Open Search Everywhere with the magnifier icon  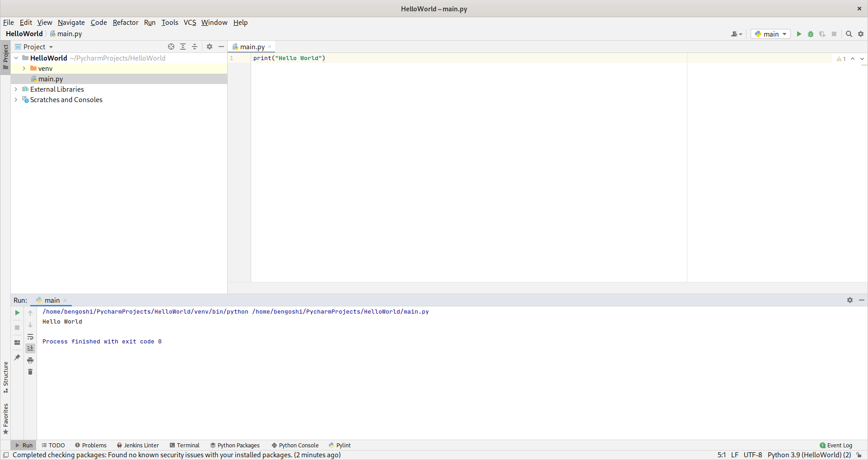(x=849, y=34)
